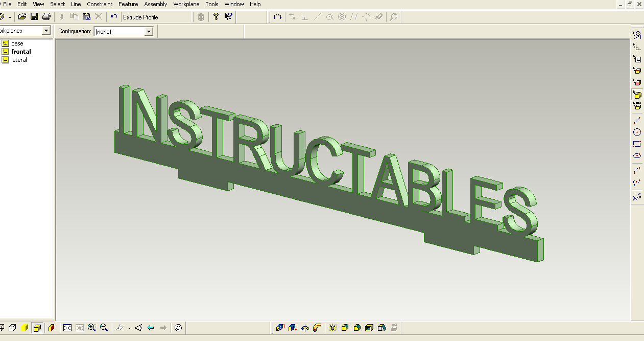
Task: Toggle the select workplanes filter
Action: click(x=637, y=59)
